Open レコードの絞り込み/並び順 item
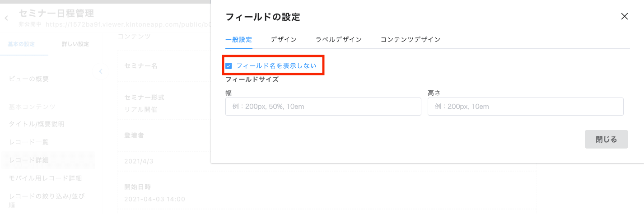644x214 pixels. (47, 200)
